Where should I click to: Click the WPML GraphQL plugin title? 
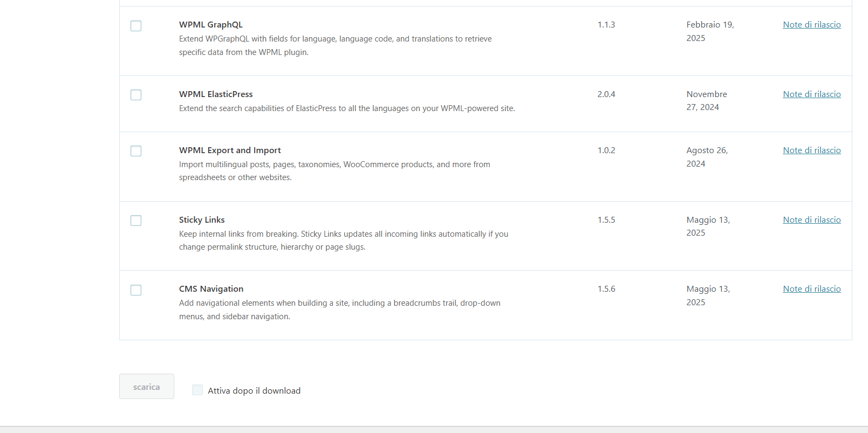tap(211, 25)
